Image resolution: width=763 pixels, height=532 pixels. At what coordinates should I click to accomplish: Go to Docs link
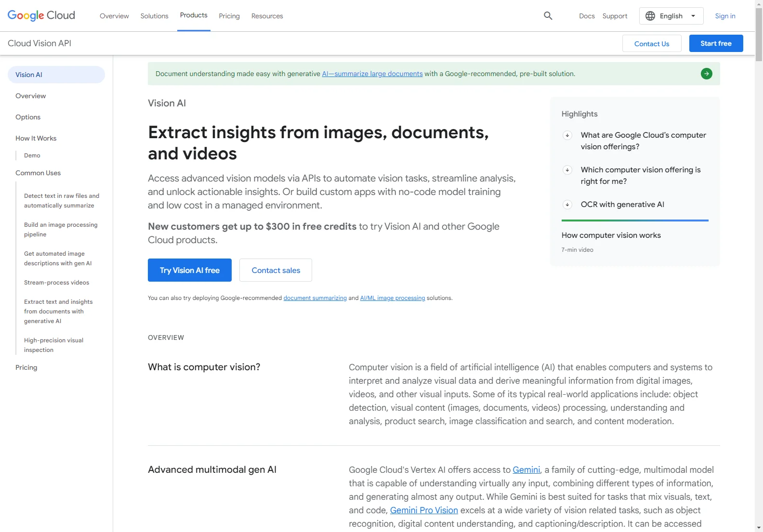[x=587, y=16]
